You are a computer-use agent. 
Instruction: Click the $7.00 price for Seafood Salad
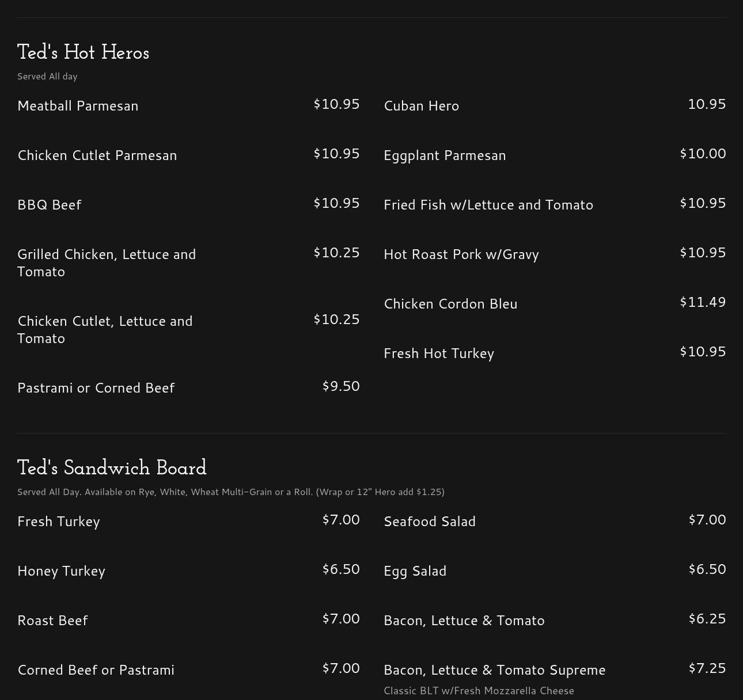tap(707, 520)
